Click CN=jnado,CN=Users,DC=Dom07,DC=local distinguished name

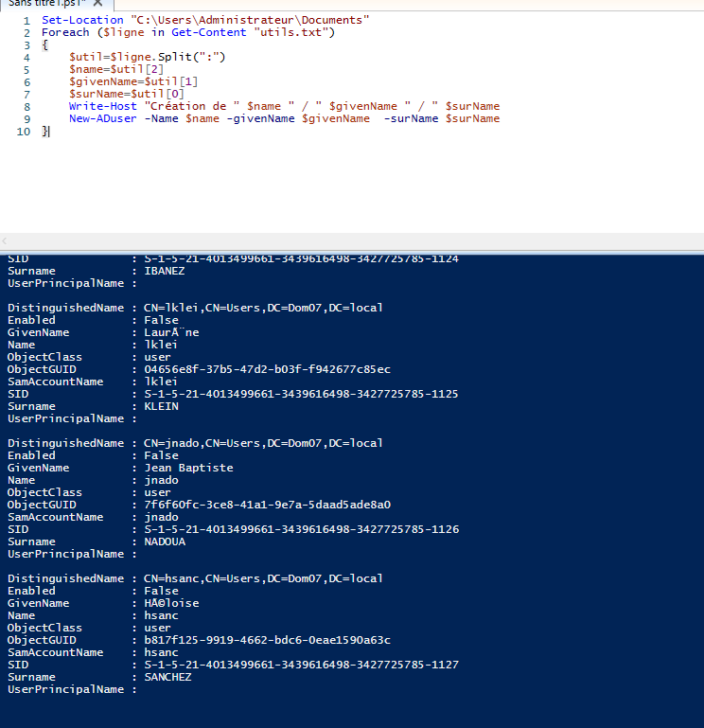pos(263,443)
